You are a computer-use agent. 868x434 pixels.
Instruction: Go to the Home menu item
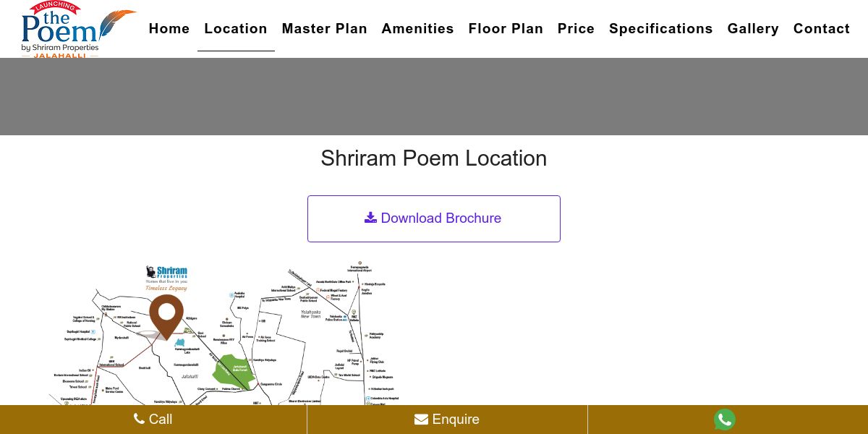169,29
